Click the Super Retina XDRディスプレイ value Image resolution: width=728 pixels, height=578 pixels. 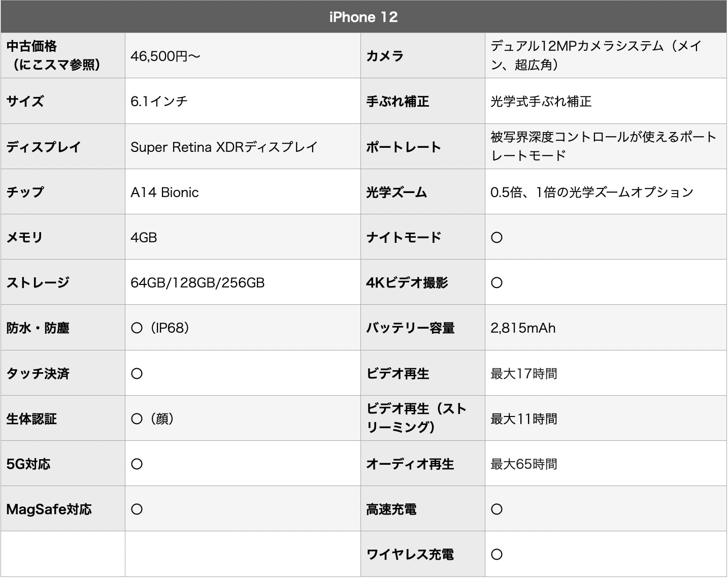tap(224, 147)
